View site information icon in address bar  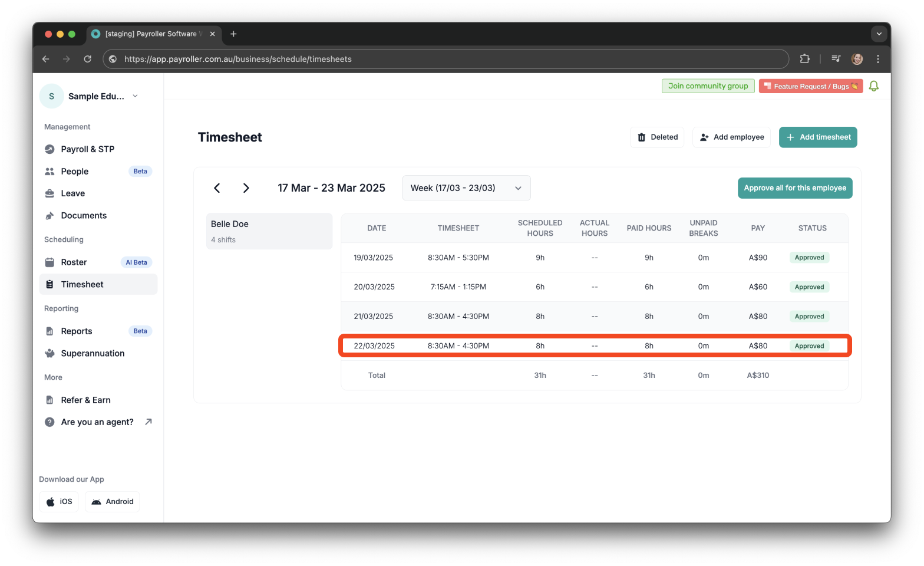113,59
